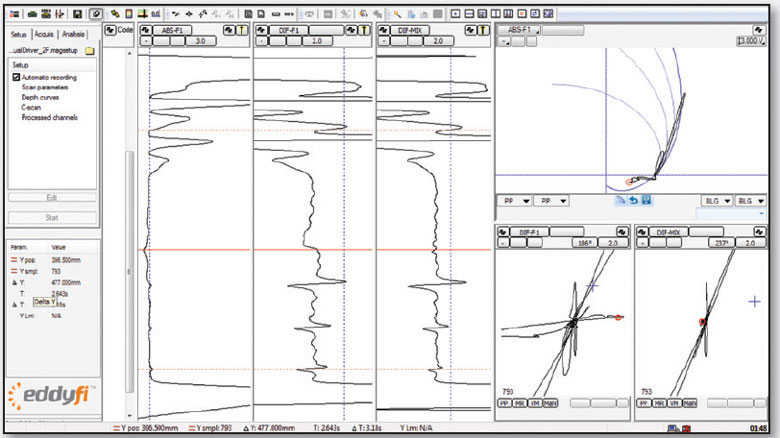Screen dimensions: 780x438
Task: Toggle the Automatic recording checkbox
Action: 17,77
